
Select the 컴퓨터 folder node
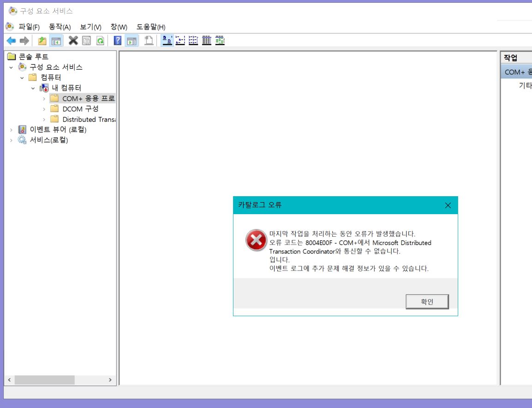[51, 78]
